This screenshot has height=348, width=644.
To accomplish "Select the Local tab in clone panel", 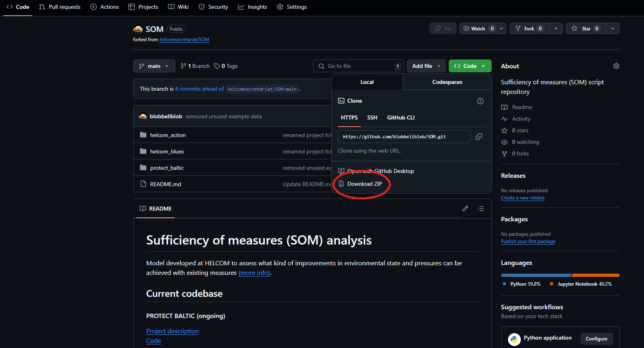I will coord(367,82).
